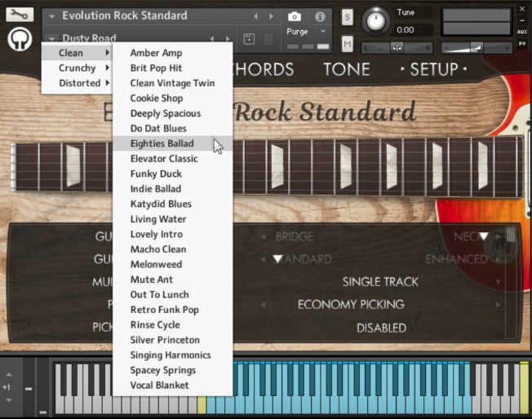The image size is (532, 419).
Task: Select Amber Amp preset
Action: (x=172, y=53)
